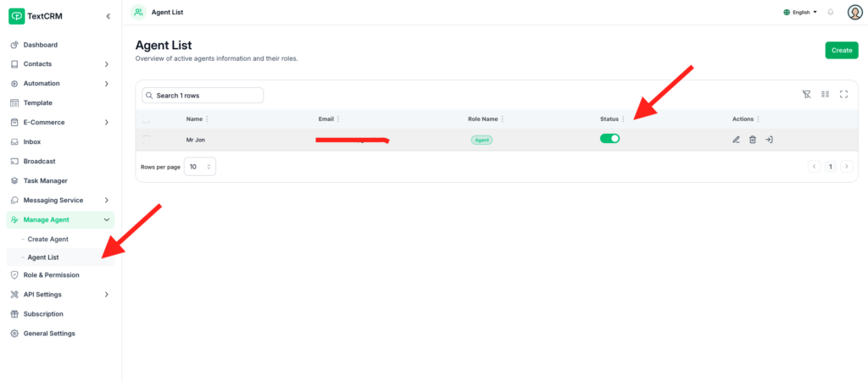Select the Mr Jon row checkbox
Viewport: 868px width, 381px height.
pyautogui.click(x=147, y=140)
